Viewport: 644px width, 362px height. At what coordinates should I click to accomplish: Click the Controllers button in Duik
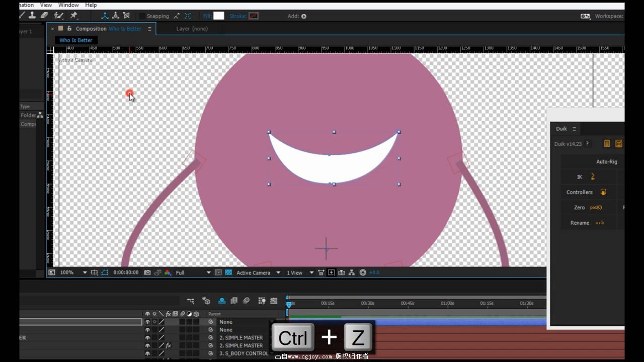pos(589,192)
